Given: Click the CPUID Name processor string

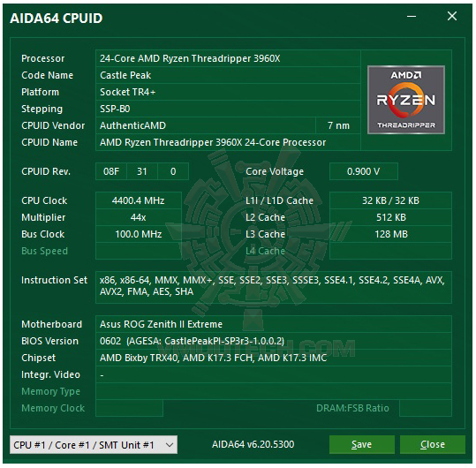Looking at the screenshot, I should point(213,142).
